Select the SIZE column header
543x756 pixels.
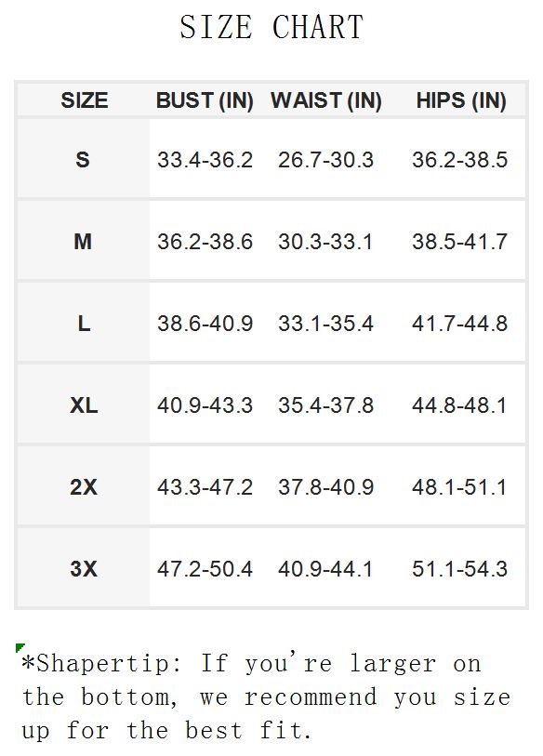(x=84, y=100)
